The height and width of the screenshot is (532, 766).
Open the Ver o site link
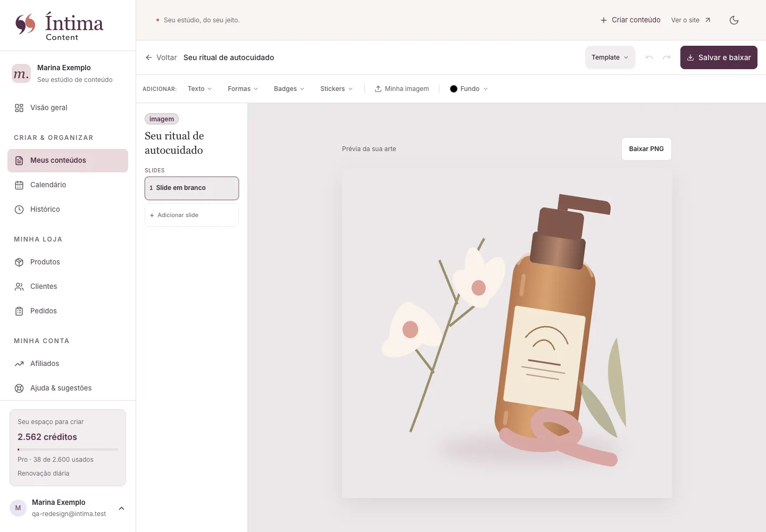point(690,20)
